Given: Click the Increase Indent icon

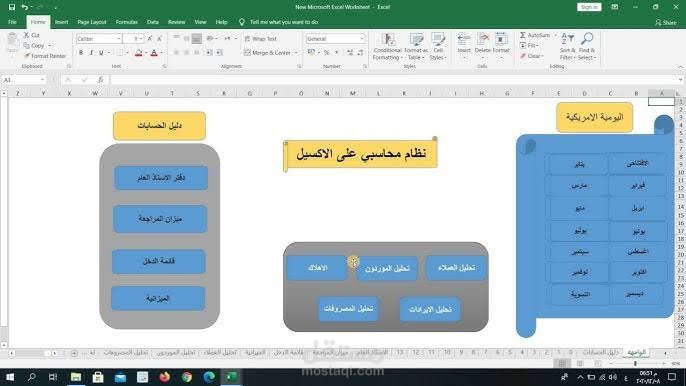Looking at the screenshot, I should pyautogui.click(x=219, y=53).
